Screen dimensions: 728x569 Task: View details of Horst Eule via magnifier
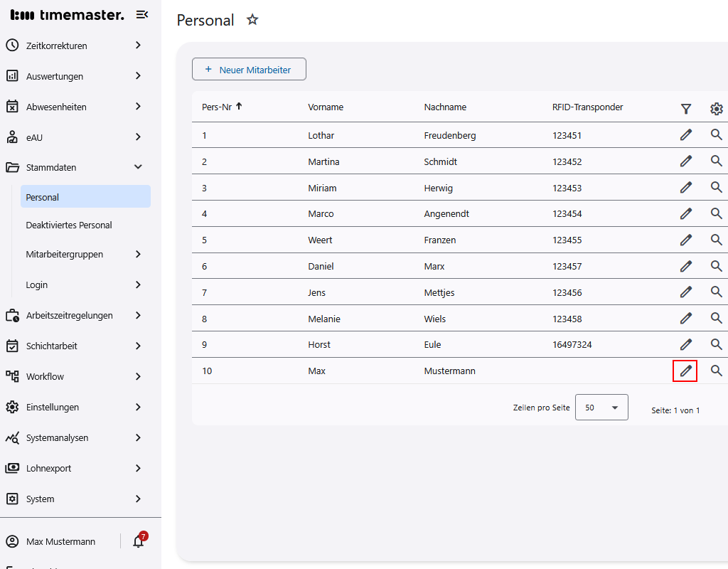pyautogui.click(x=716, y=344)
